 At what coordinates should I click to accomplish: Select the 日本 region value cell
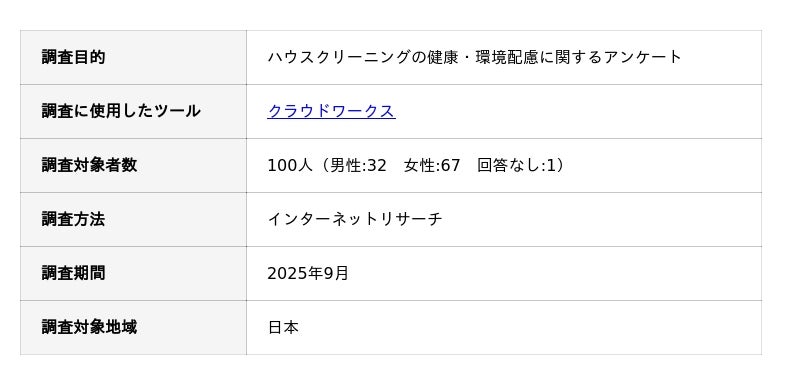[504, 328]
